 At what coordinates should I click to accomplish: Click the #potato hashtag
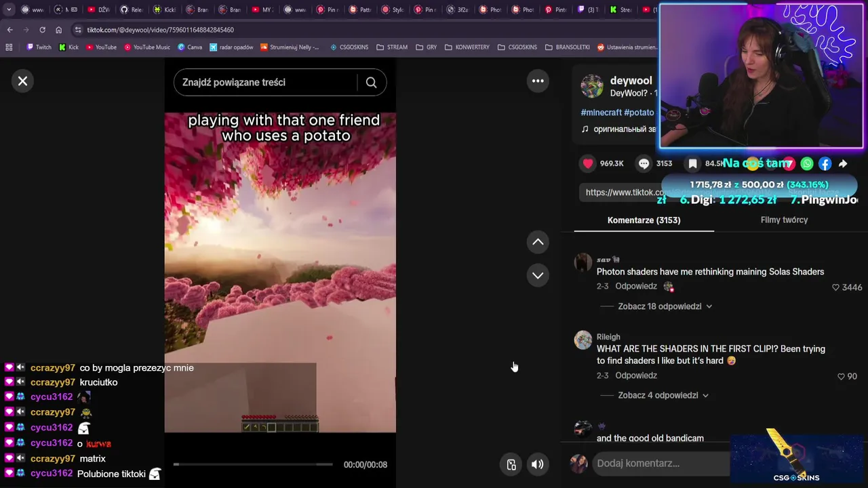[639, 113]
